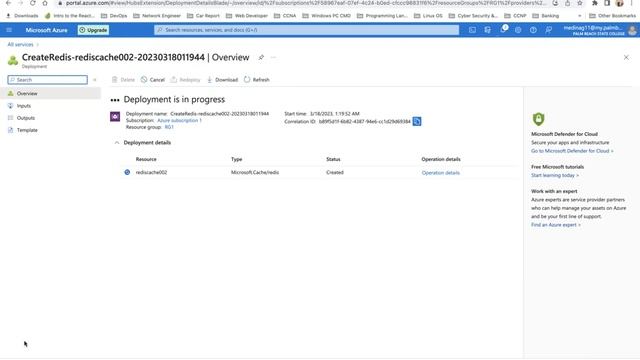The height and width of the screenshot is (360, 640).
Task: Collapse the left menu with chevron
Action: coord(95,80)
